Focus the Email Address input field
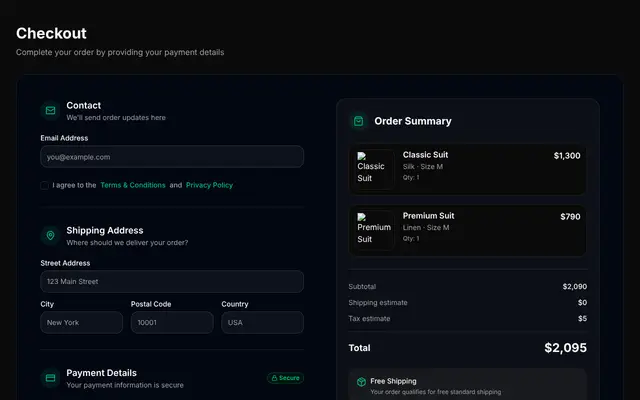The width and height of the screenshot is (640, 400). [x=172, y=157]
